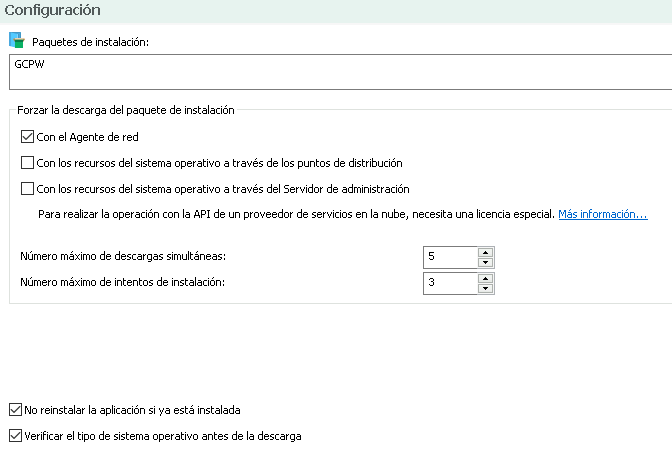Click the 'Número máximo de intentos de instalación' label
This screenshot has width=672, height=460.
pos(121,283)
